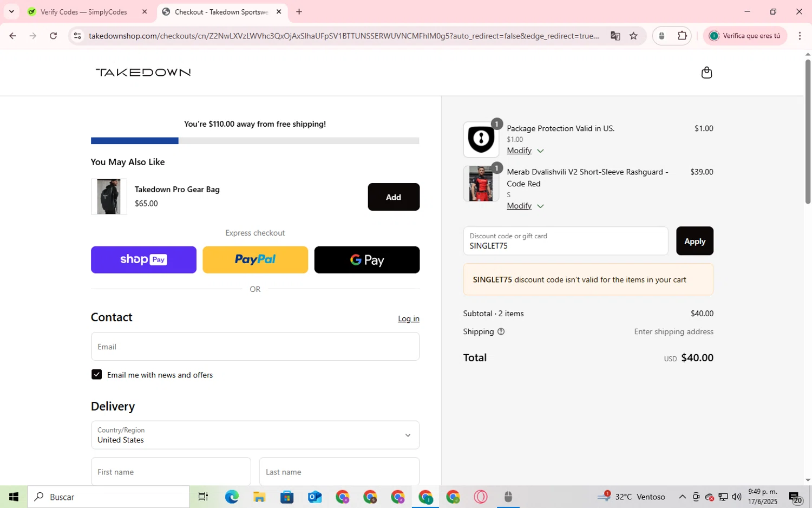Click the Log in link
The width and height of the screenshot is (812, 508).
pyautogui.click(x=409, y=318)
